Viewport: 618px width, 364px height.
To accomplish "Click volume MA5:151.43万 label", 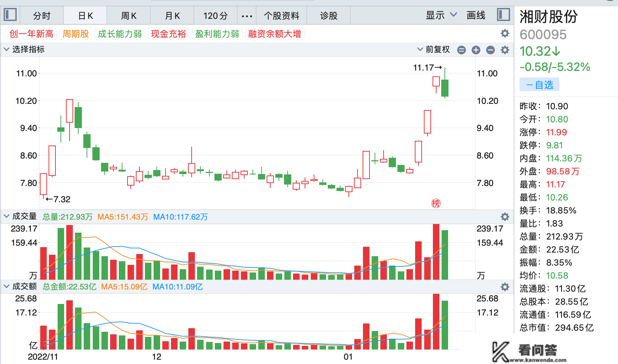I will point(123,217).
